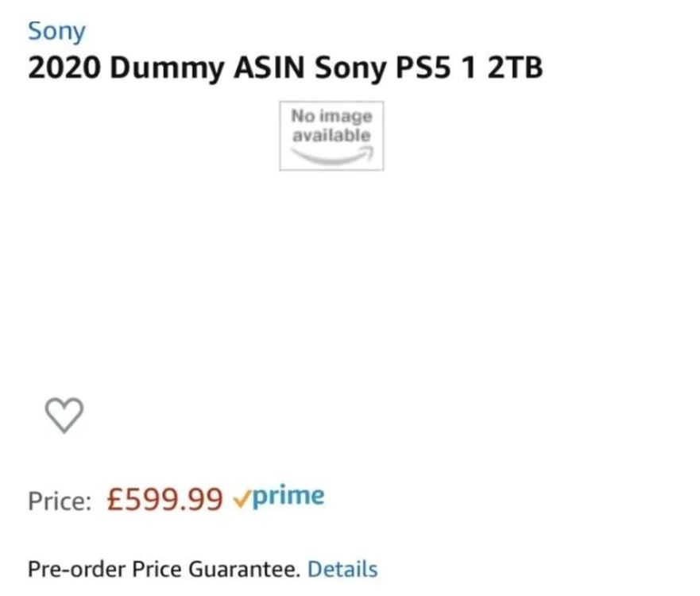
Task: Click the orange prime checkmark icon
Action: (x=241, y=499)
